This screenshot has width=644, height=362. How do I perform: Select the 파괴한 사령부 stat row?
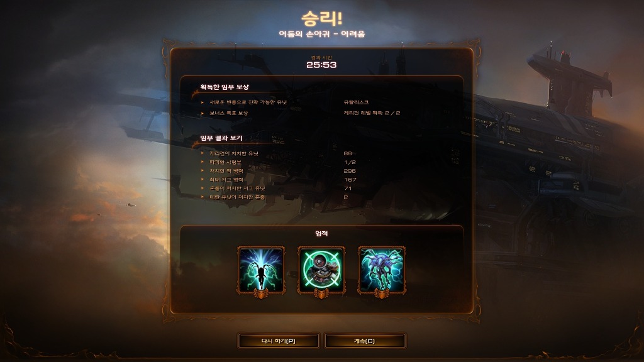[321, 162]
